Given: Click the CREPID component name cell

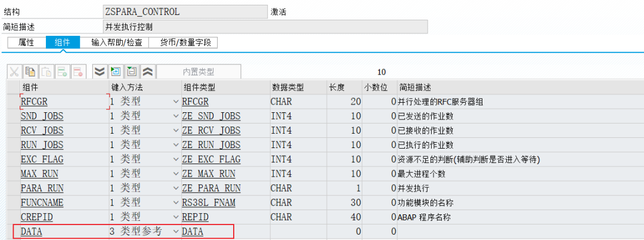Looking at the screenshot, I should pyautogui.click(x=64, y=217).
